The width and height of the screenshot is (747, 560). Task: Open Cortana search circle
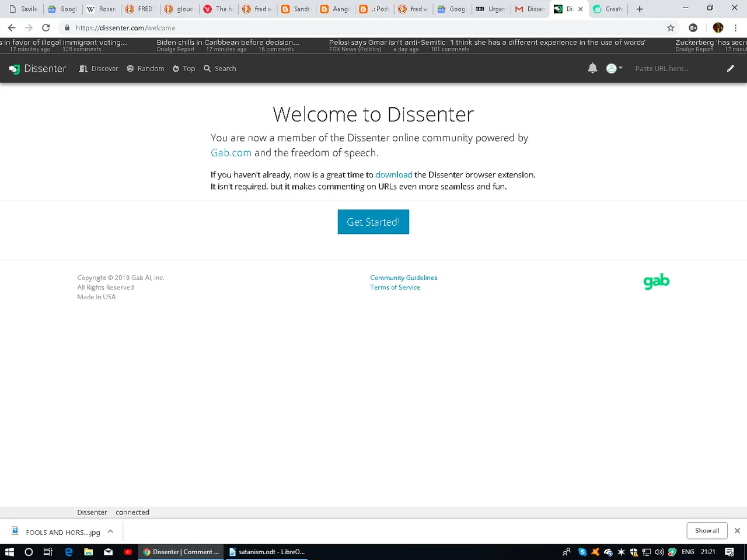pos(29,552)
